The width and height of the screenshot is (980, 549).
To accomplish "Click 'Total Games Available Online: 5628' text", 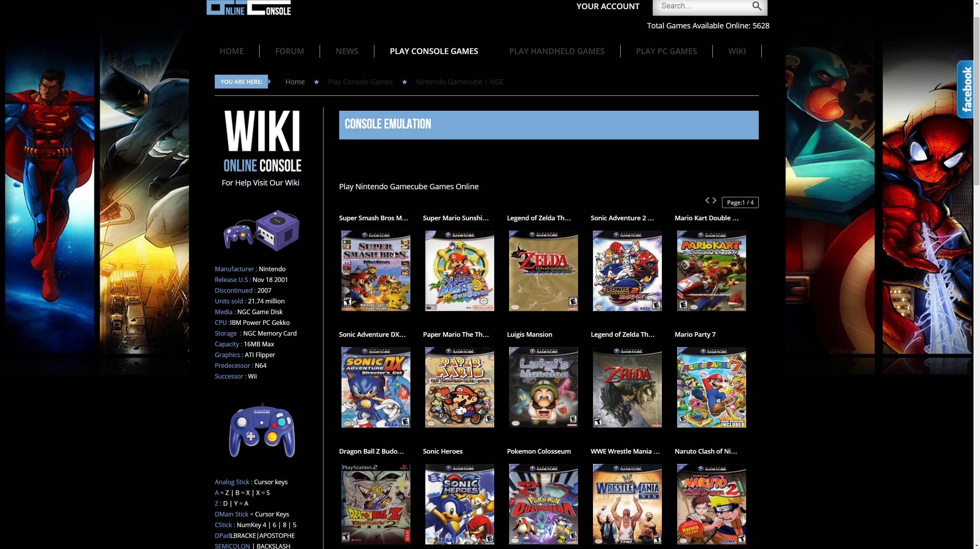I will point(708,26).
